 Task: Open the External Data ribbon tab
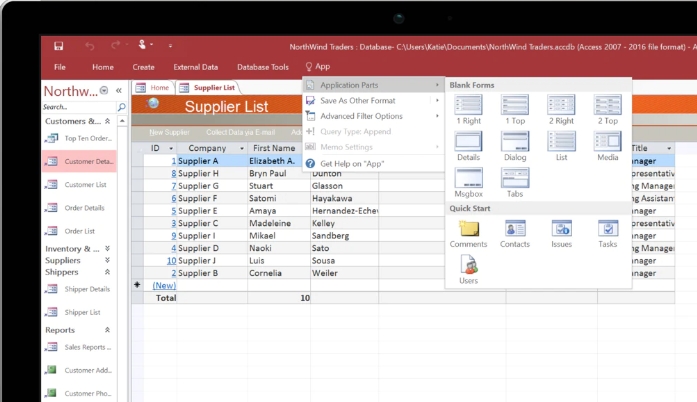pos(196,67)
